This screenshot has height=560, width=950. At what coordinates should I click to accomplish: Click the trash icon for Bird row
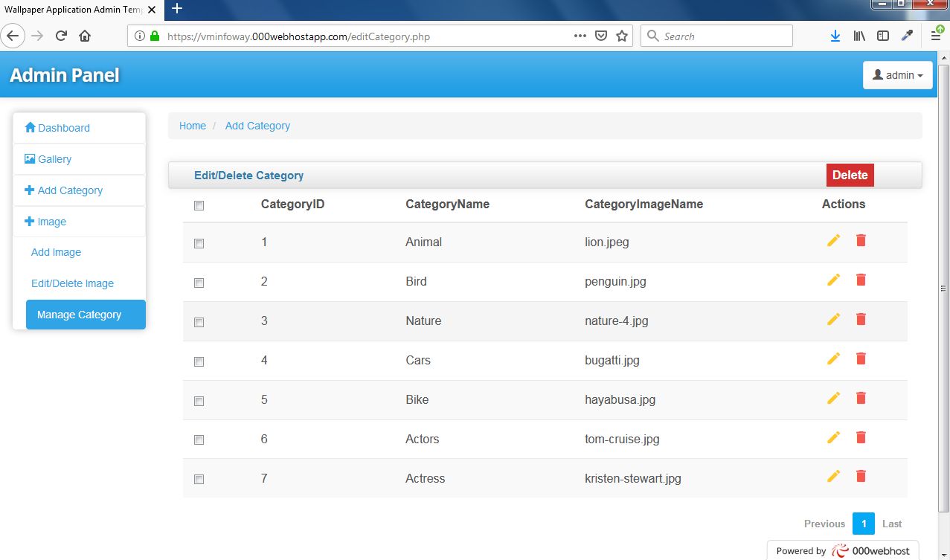point(861,280)
